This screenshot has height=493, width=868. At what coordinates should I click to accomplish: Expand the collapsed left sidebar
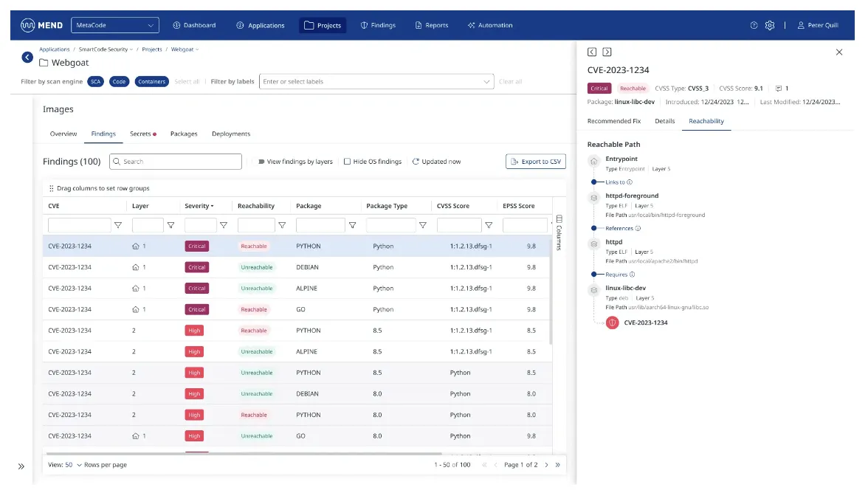tap(21, 466)
